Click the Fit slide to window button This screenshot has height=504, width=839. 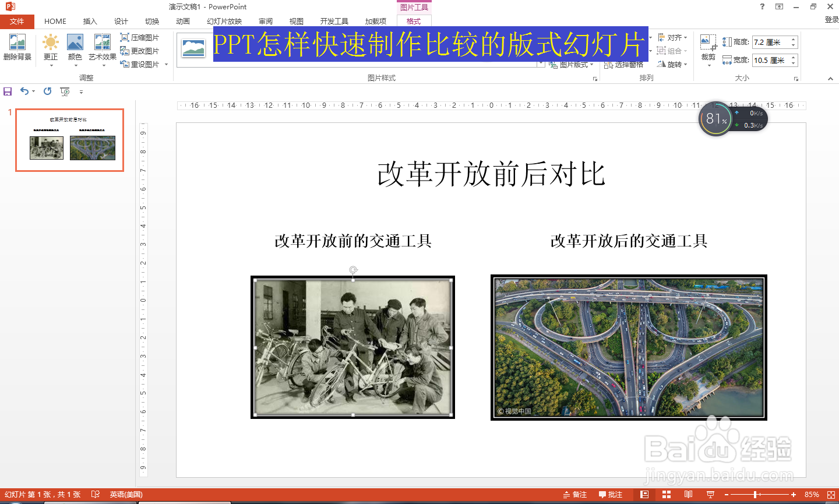(x=831, y=494)
